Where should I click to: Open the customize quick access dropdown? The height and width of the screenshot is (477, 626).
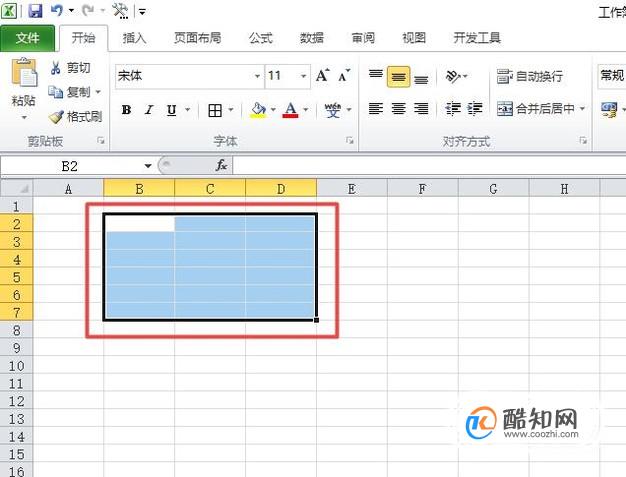click(x=142, y=11)
